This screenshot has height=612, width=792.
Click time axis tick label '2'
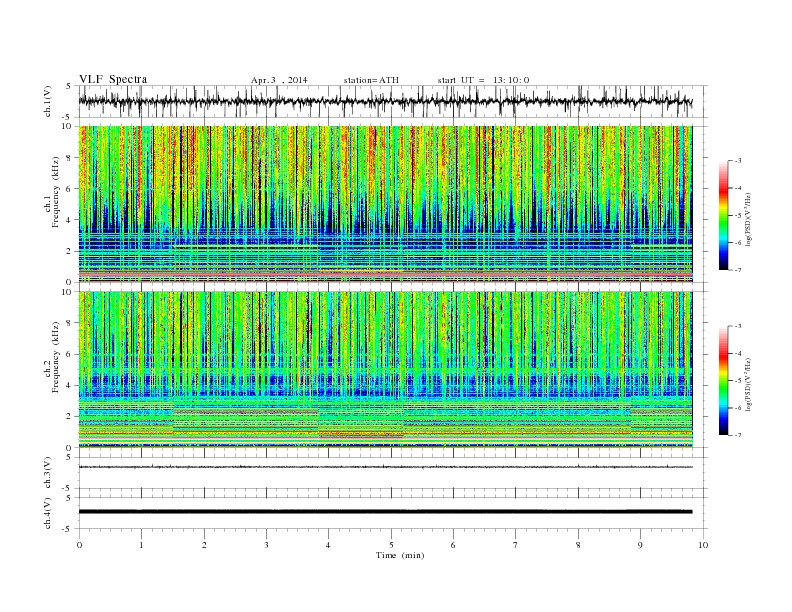[204, 545]
